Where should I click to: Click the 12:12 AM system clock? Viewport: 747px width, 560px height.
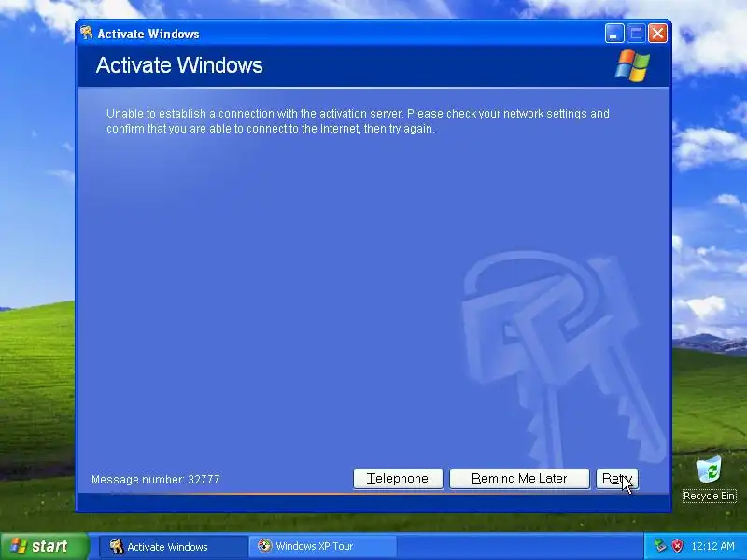pos(712,546)
